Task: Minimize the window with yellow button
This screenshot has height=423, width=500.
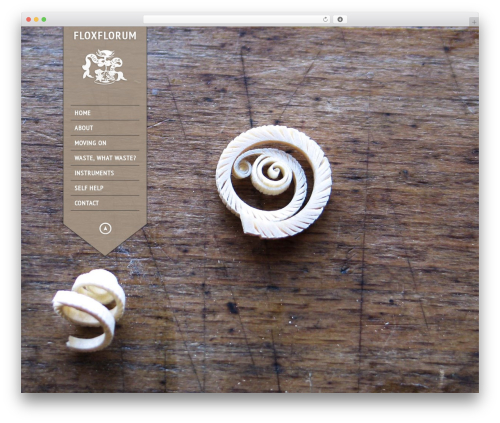Action: pos(36,20)
